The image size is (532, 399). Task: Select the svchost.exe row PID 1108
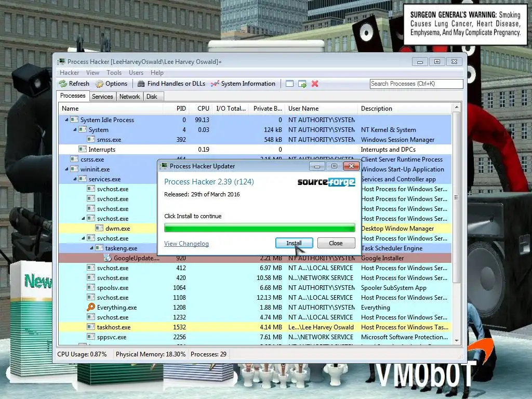tap(255, 298)
